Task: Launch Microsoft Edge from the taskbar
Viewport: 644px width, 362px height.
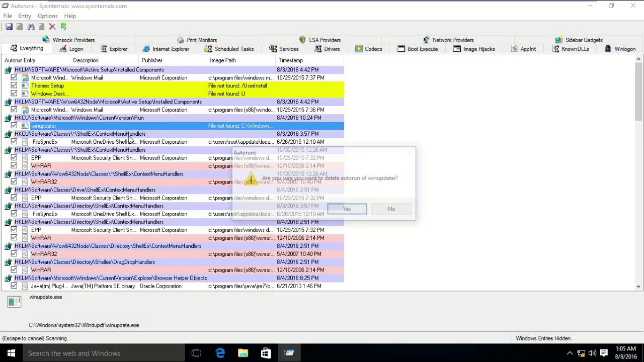Action: [220, 353]
